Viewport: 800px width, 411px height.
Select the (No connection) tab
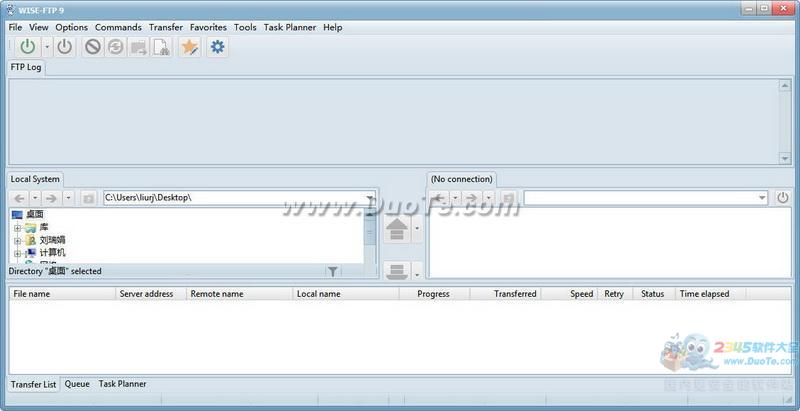461,179
